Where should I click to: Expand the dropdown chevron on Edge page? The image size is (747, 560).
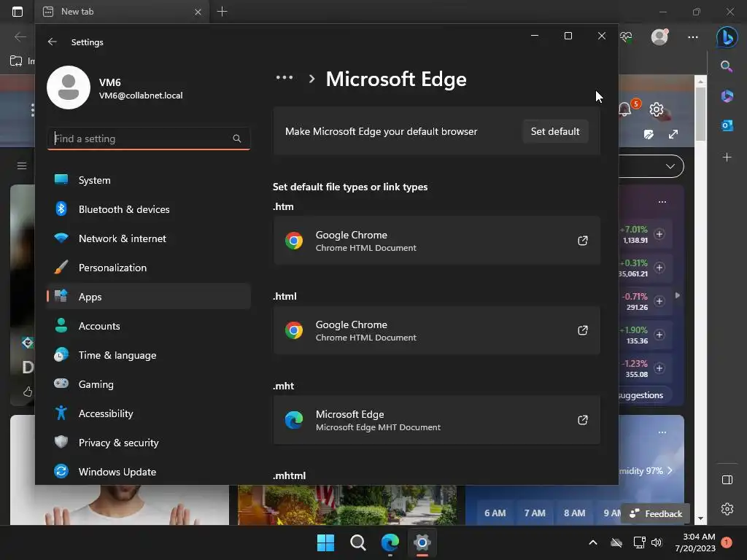pyautogui.click(x=670, y=166)
